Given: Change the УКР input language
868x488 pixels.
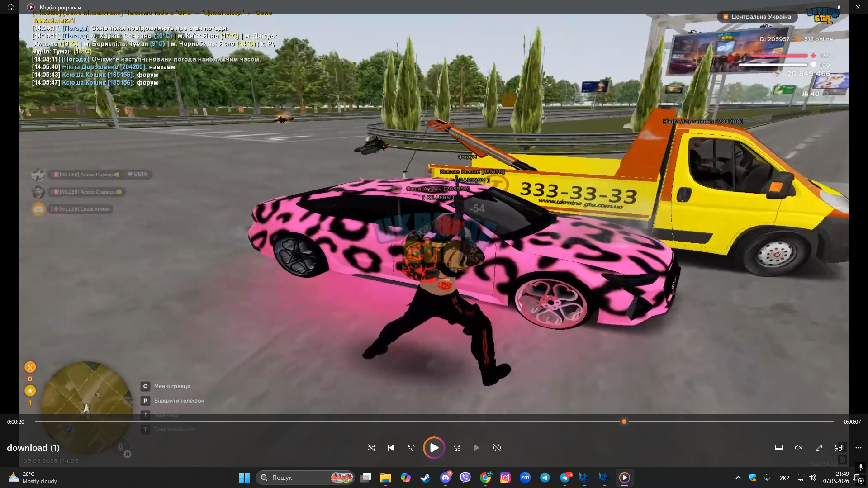Looking at the screenshot, I should 784,478.
